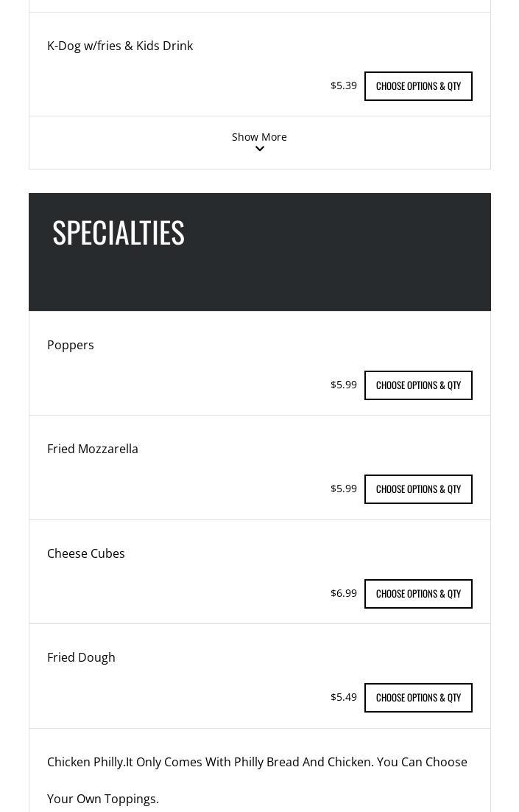This screenshot has width=519, height=812.
Task: Click the K-Dog w/fries & Kids Drink title
Action: click(x=120, y=46)
